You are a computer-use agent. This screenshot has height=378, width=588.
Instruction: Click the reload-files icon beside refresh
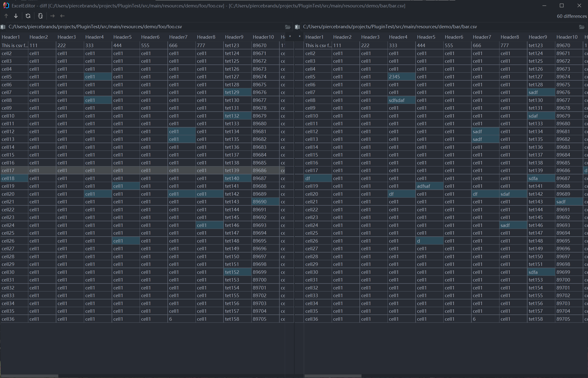click(40, 16)
